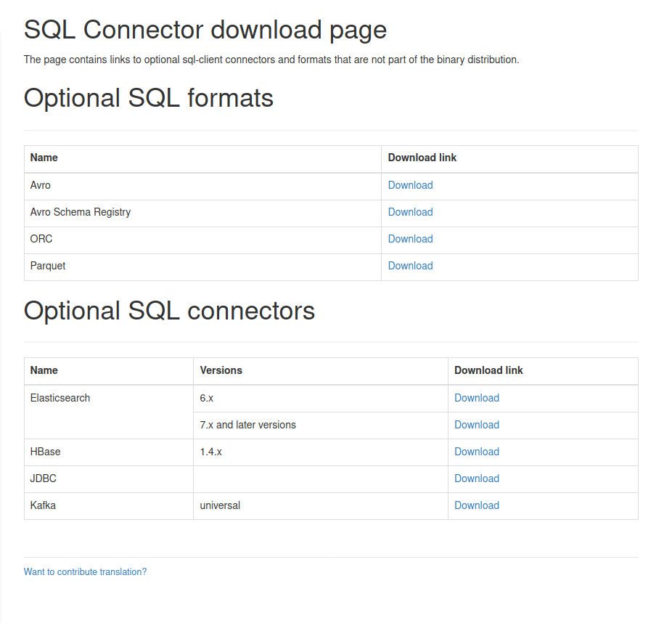Click the "Optional SQL connectors" heading
The image size is (672, 623).
tap(169, 311)
